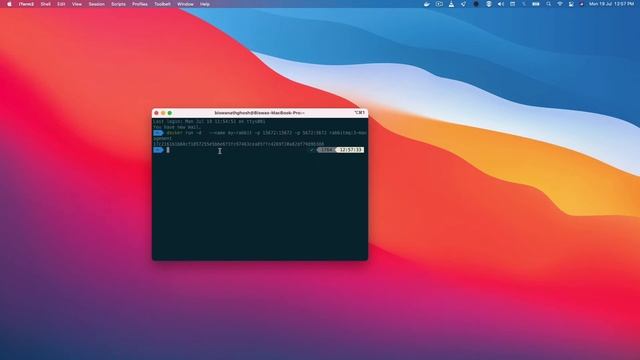Open the iTerm2 application menu
The image size is (640, 360).
click(x=27, y=4)
